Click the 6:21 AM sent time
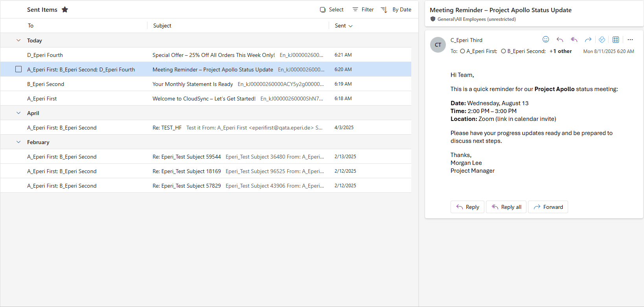 pyautogui.click(x=343, y=55)
